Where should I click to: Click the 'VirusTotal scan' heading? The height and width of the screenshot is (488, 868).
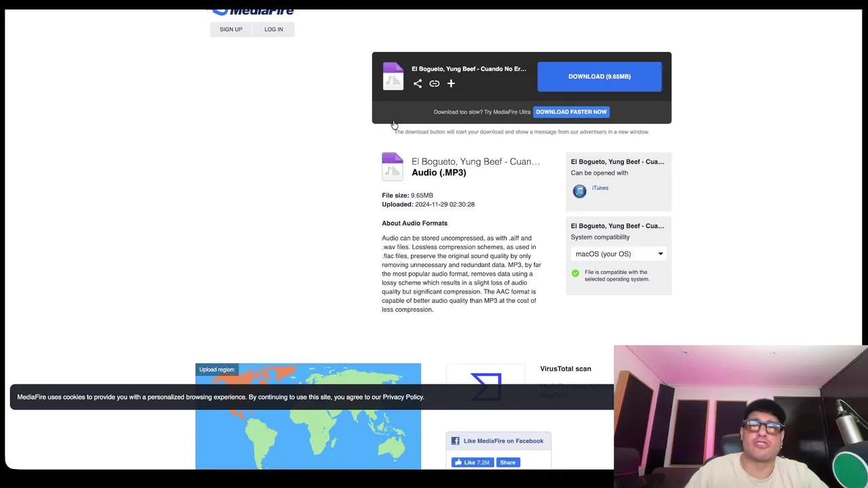click(x=566, y=369)
